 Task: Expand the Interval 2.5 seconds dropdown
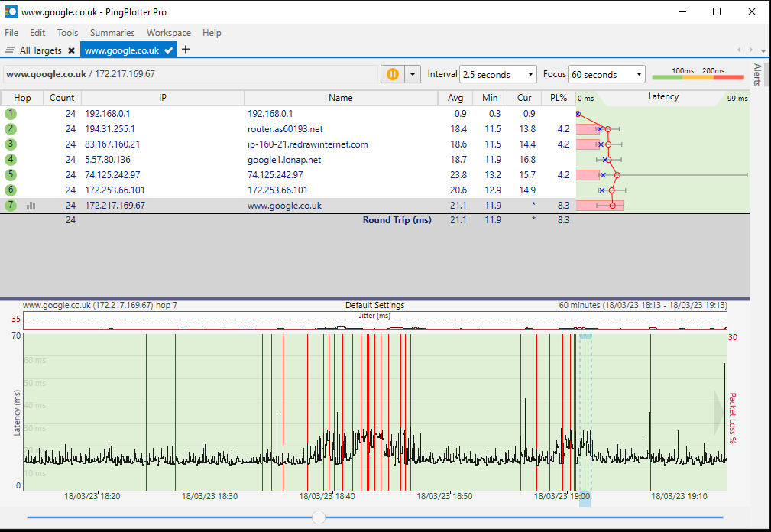tap(498, 74)
